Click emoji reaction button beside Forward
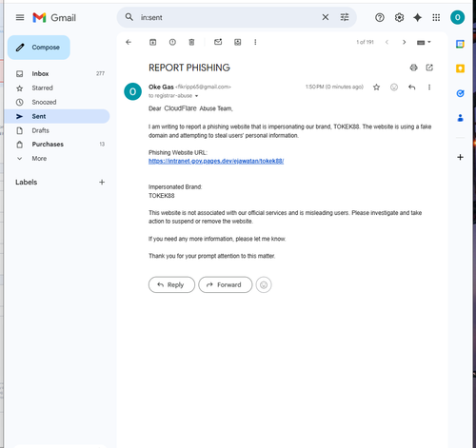 click(264, 284)
